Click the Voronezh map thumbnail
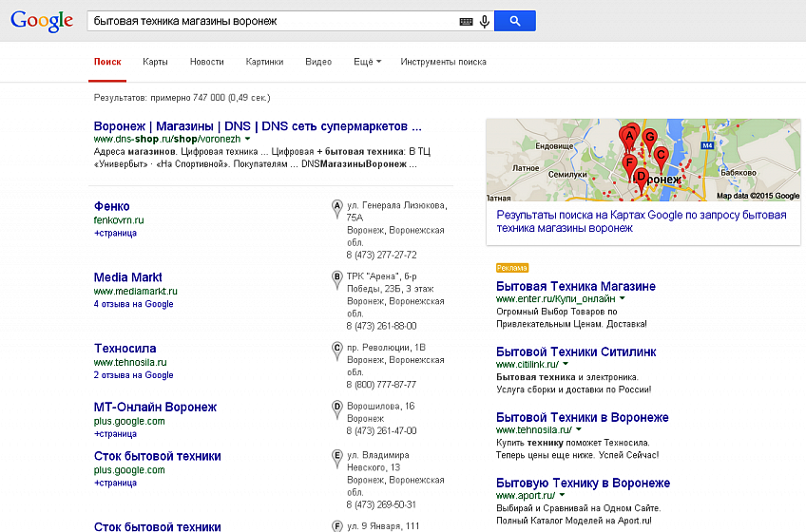The image size is (806, 532). pyautogui.click(x=643, y=160)
